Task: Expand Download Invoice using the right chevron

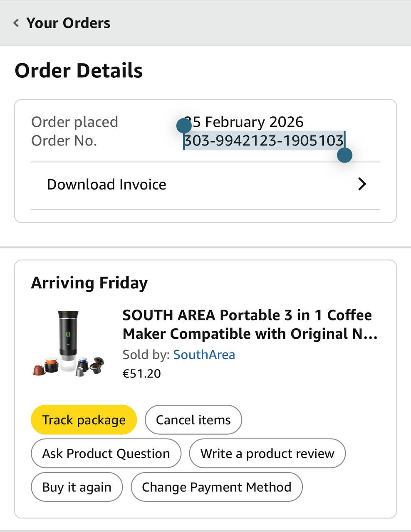Action: coord(362,184)
